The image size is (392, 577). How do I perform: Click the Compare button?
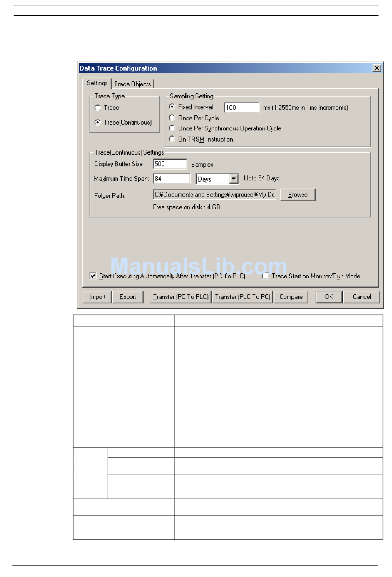coord(291,297)
